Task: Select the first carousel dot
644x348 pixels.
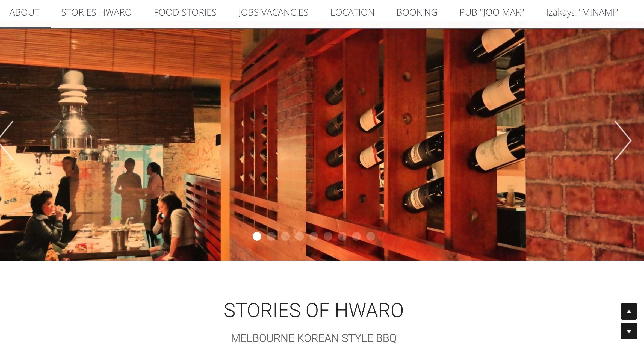Action: [x=257, y=236]
